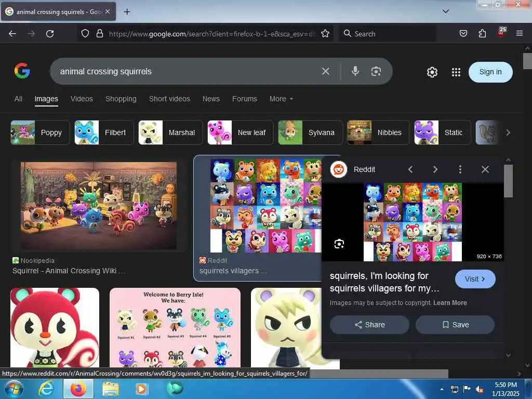Viewport: 532px width, 399px height.
Task: Filter by the Marshal chip
Action: point(170,132)
